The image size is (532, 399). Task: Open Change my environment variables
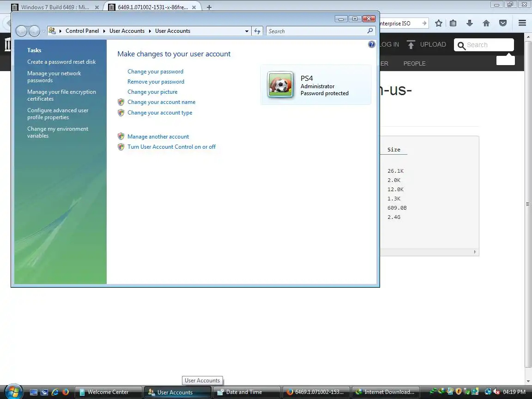point(58,133)
